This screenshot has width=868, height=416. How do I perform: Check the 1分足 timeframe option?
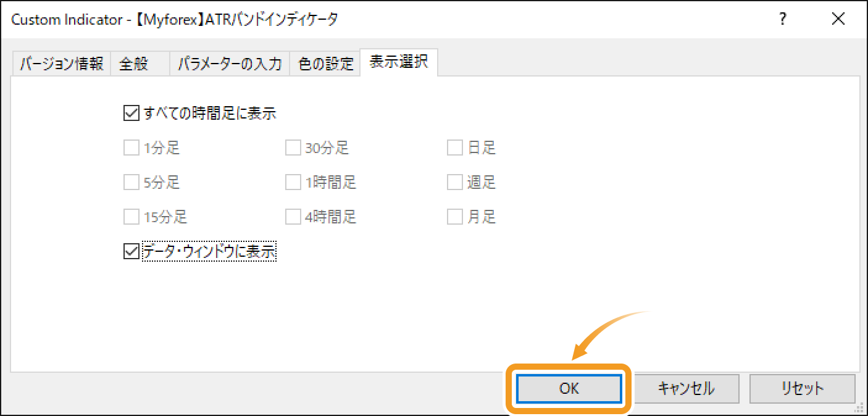coord(131,148)
